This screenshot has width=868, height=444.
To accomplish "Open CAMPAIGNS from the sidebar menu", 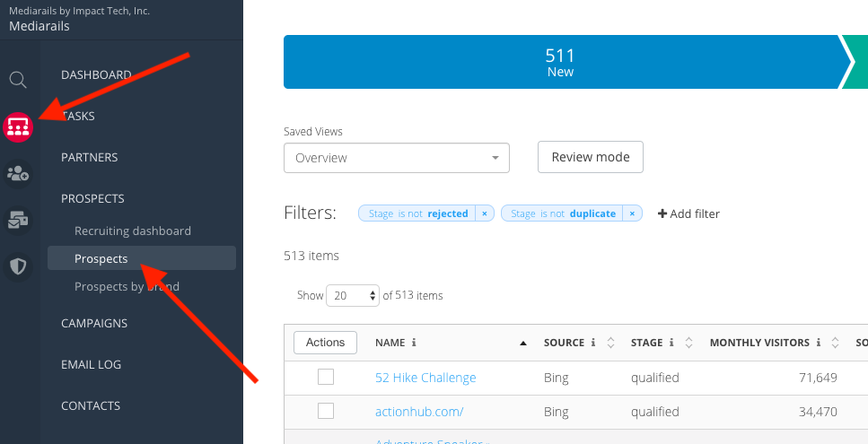I will [94, 323].
